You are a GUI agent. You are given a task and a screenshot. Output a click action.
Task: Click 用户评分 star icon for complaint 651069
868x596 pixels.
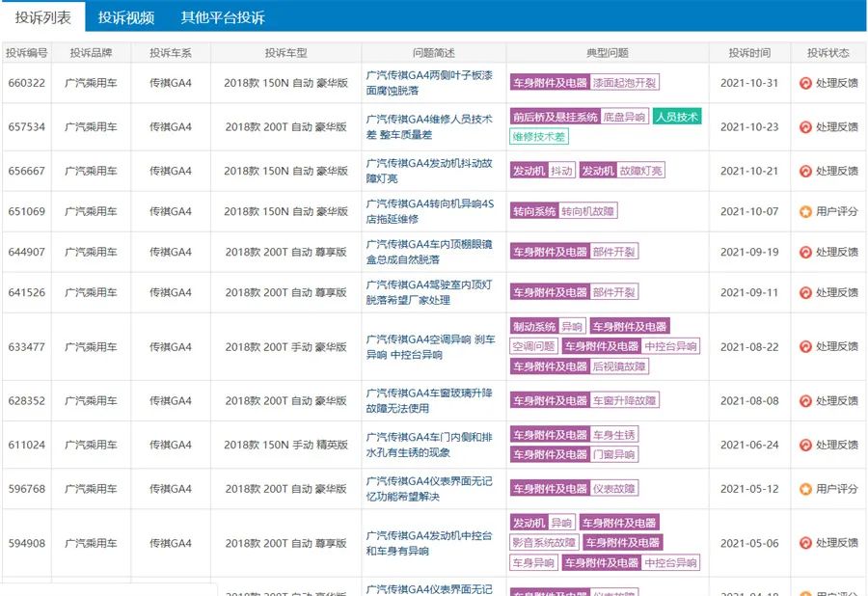pyautogui.click(x=805, y=211)
